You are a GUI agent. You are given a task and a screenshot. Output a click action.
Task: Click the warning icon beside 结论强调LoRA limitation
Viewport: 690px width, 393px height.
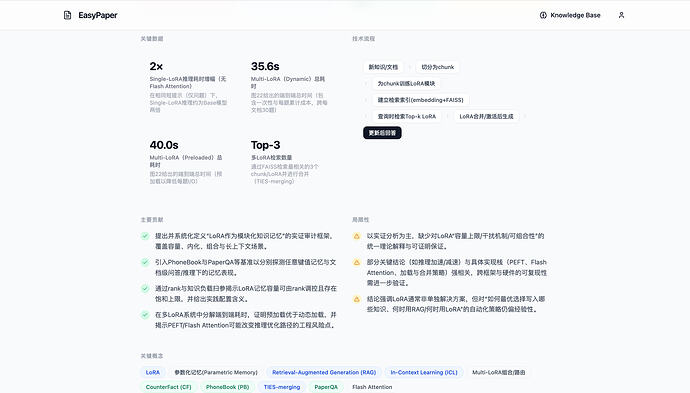(x=357, y=299)
